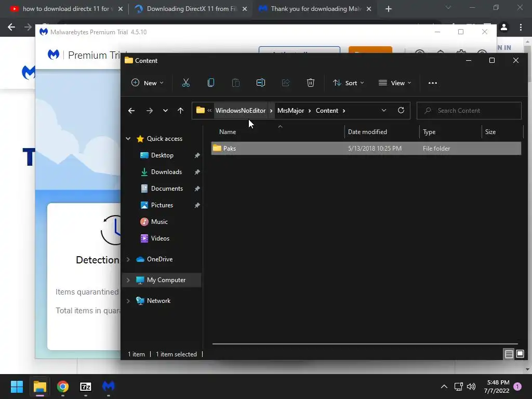The image size is (532, 399).
Task: Switch to details view icon in status bar
Action: pos(509,354)
